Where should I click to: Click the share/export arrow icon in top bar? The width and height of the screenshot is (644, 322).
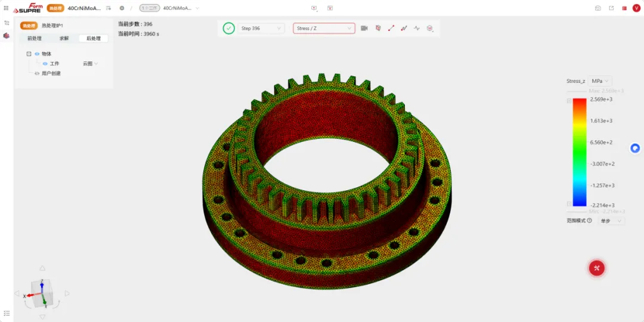tap(611, 8)
